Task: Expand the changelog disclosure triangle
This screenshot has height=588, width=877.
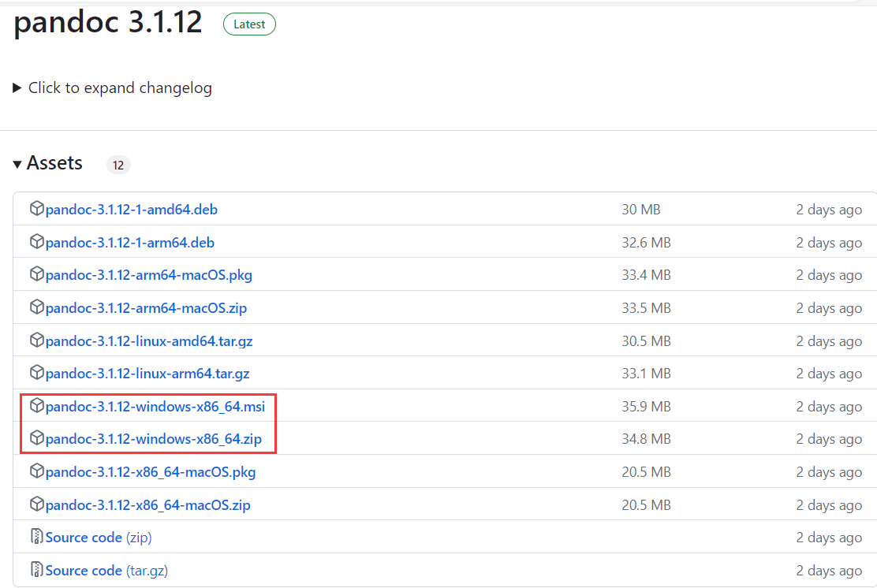Action: 17,87
